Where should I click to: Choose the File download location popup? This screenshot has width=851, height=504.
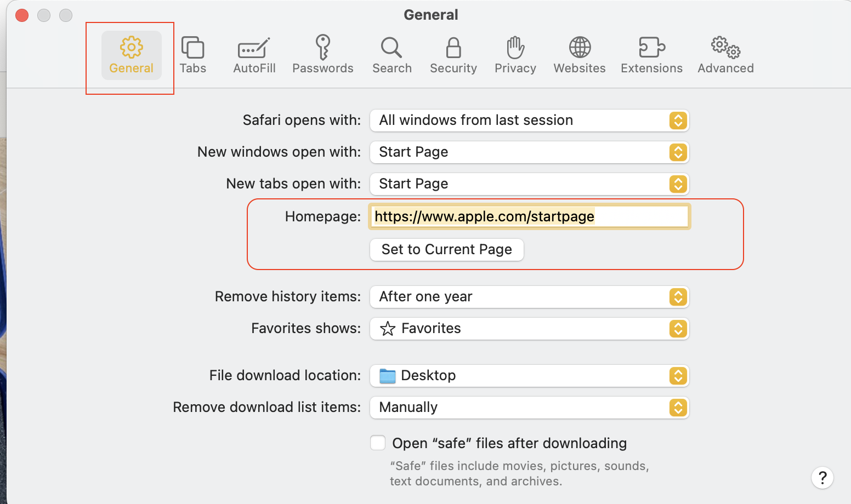click(529, 376)
